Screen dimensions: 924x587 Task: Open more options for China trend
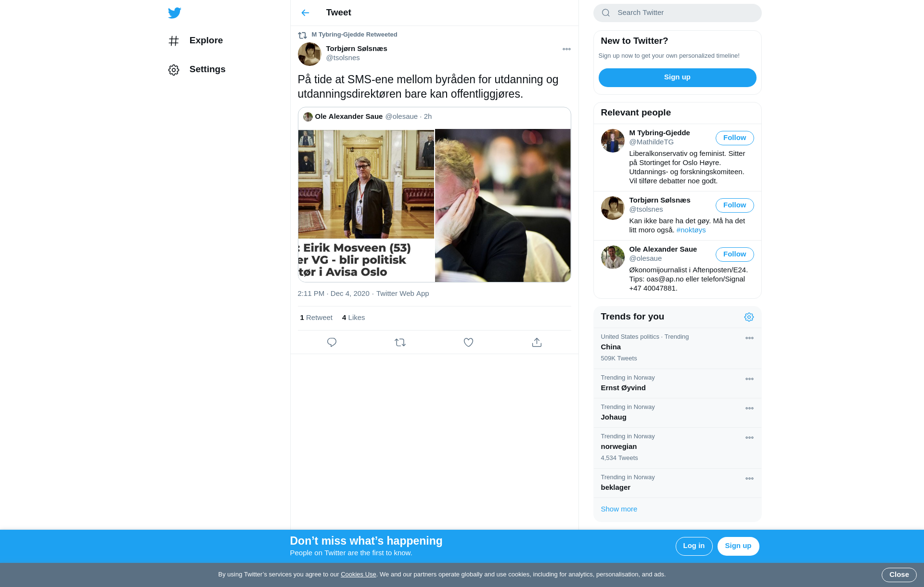point(749,338)
